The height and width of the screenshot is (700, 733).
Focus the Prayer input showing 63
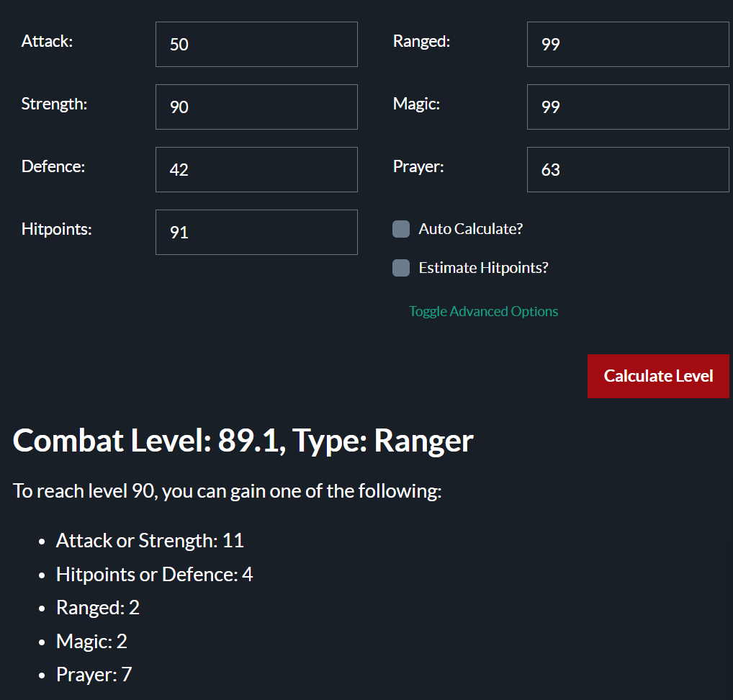point(628,170)
